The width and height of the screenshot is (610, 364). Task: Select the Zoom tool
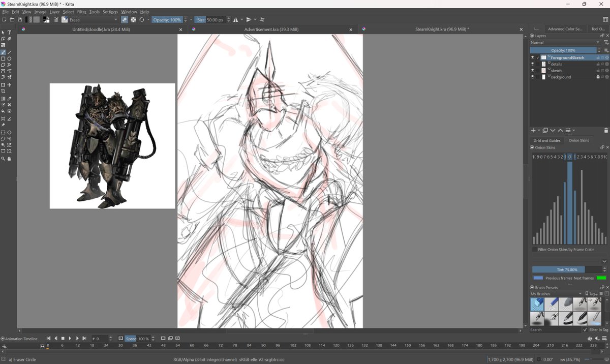point(3,159)
